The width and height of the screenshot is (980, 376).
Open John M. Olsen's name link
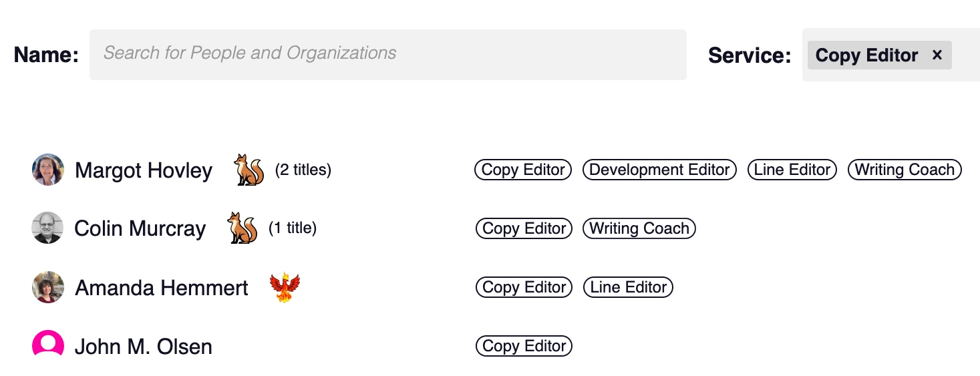(144, 347)
